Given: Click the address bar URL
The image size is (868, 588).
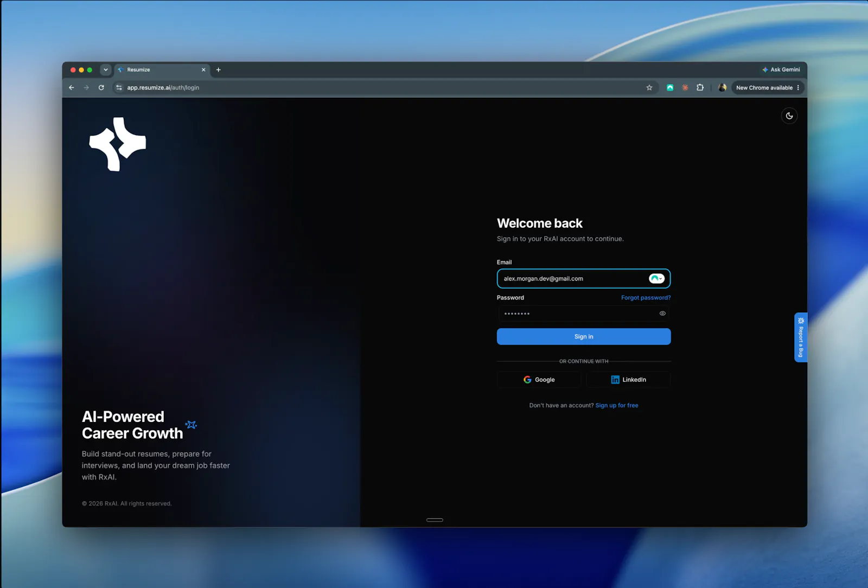Looking at the screenshot, I should click(x=163, y=87).
